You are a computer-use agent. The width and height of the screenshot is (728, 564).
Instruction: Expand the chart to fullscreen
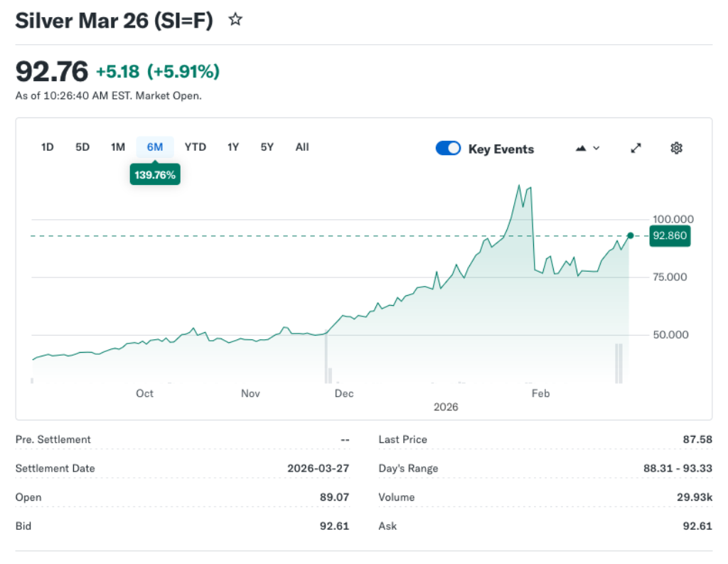pos(636,148)
